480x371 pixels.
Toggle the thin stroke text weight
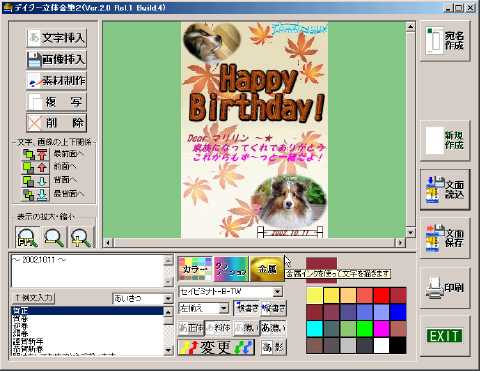(246, 328)
